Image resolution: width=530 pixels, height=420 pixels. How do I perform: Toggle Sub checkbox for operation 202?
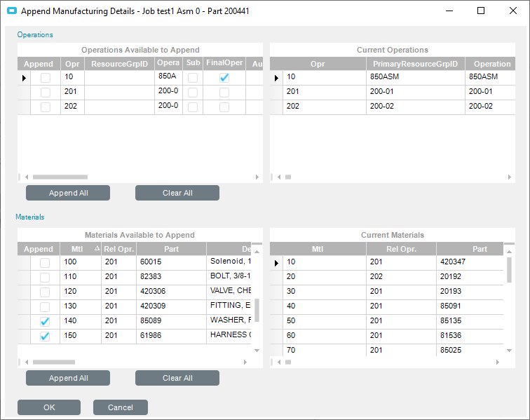(193, 107)
